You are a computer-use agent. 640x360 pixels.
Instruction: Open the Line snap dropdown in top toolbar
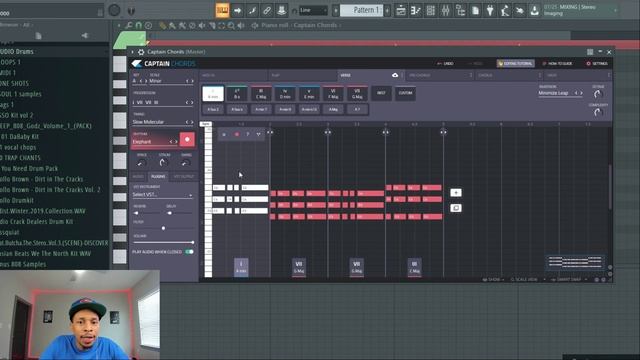[313, 10]
